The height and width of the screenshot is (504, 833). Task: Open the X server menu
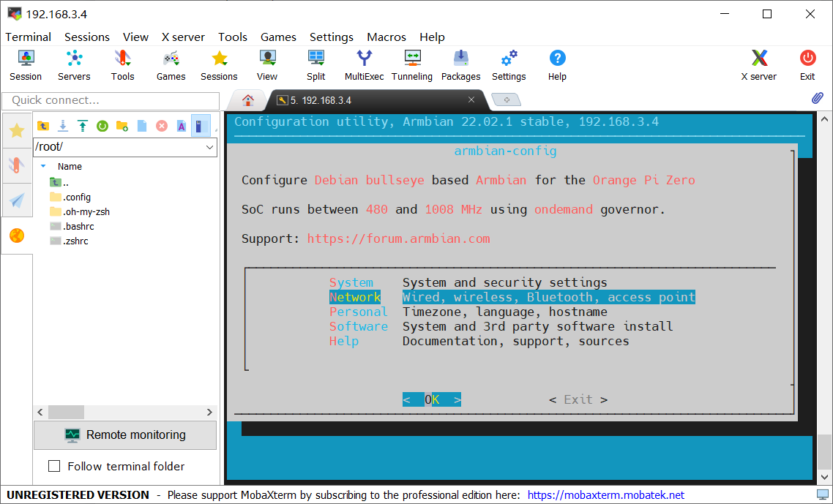point(183,37)
